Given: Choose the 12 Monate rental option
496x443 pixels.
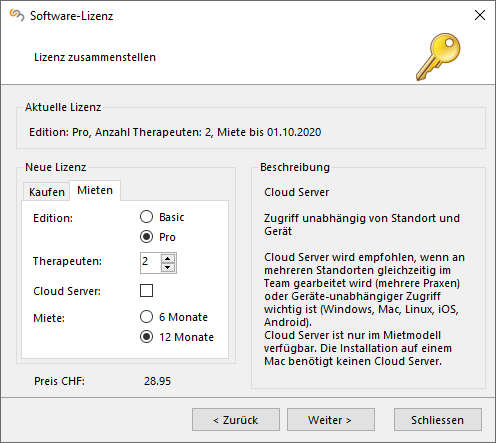Looking at the screenshot, I should [146, 337].
